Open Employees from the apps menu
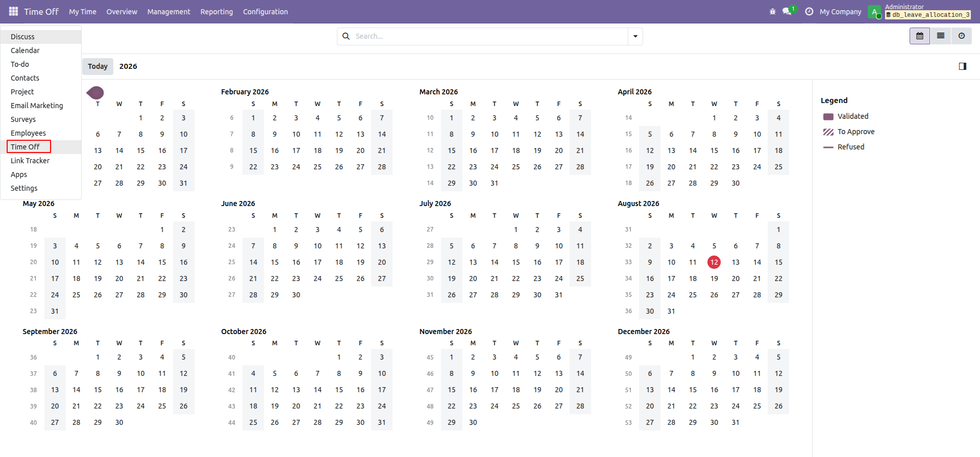The width and height of the screenshot is (980, 457). (x=41, y=133)
